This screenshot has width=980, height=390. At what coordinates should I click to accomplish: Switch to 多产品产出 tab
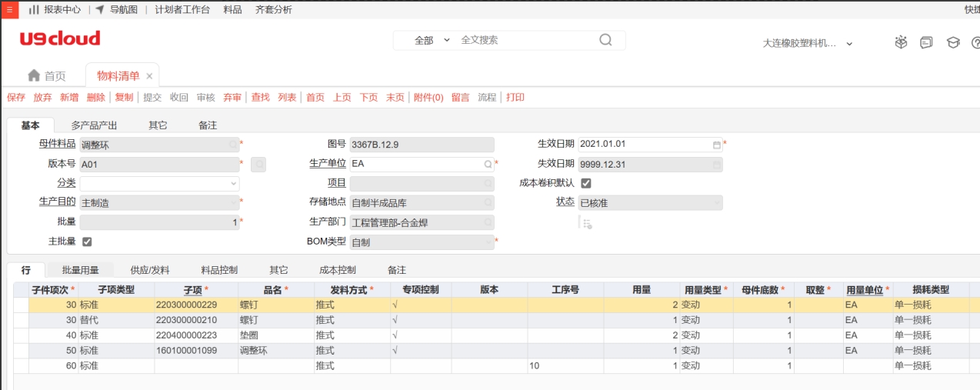pyautogui.click(x=94, y=125)
